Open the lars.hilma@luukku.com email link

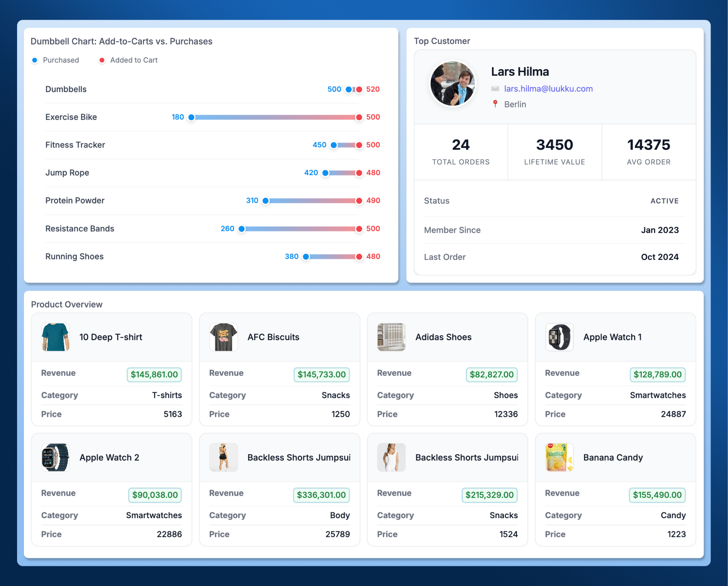coord(548,88)
